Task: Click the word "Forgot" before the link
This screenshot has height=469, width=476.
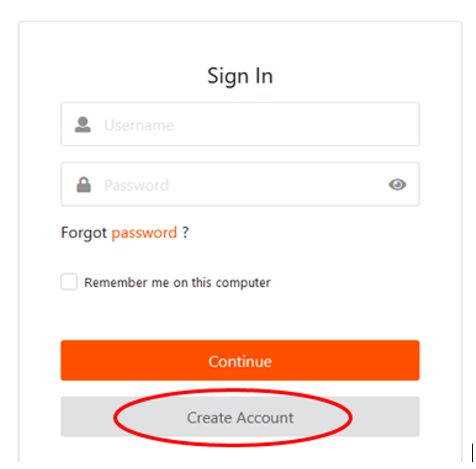Action: click(84, 233)
